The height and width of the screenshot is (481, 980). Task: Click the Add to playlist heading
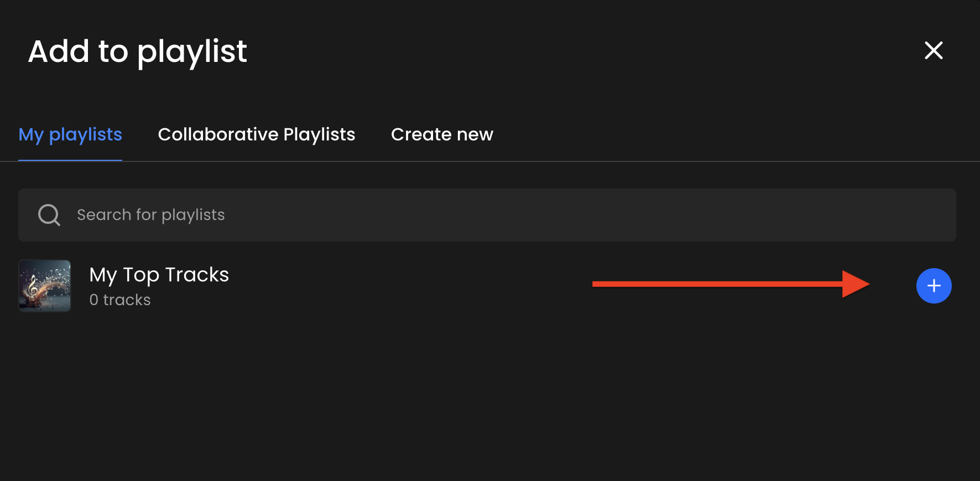138,51
